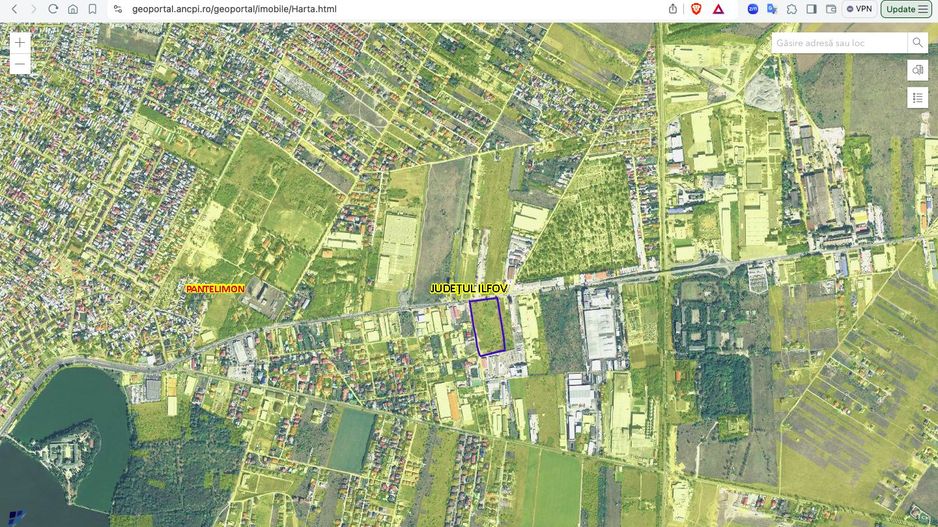
Task: Open site settings icon in address bar
Action: click(x=118, y=9)
